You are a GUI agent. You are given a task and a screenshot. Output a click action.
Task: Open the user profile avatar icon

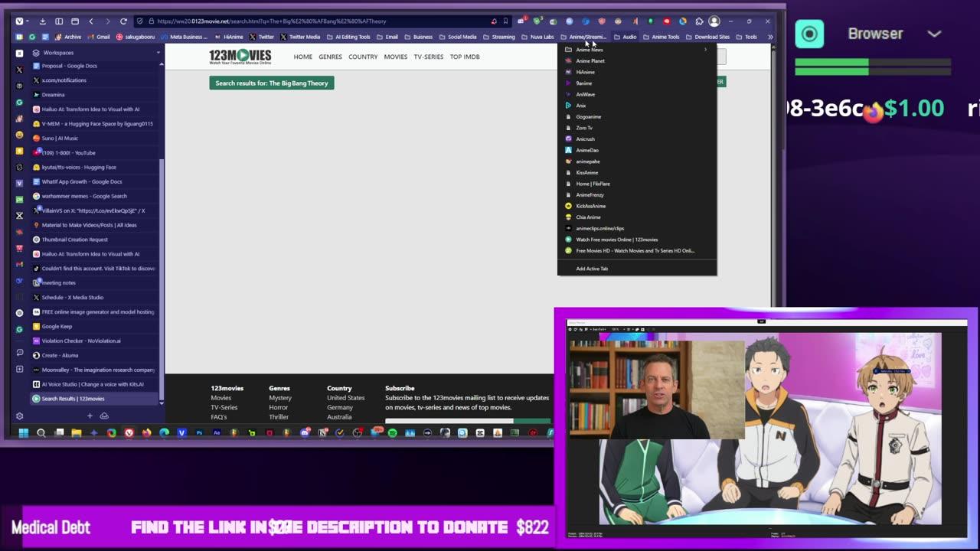click(714, 21)
